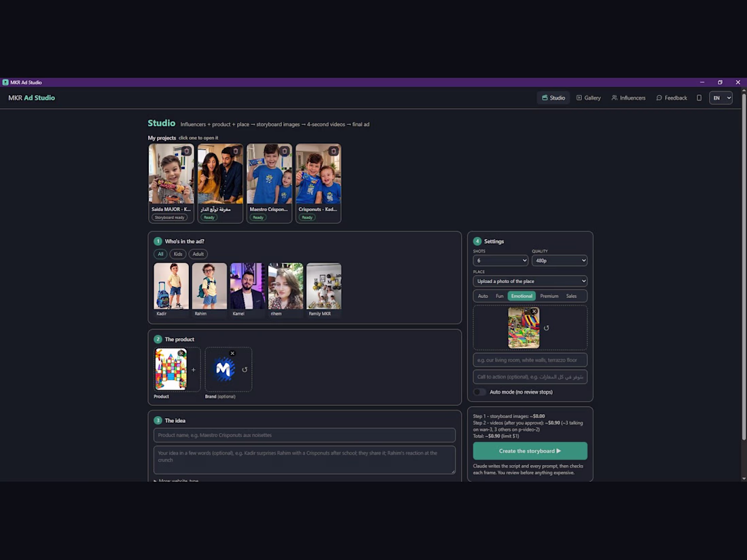Filter influencers by Adult
Viewport: 747px width, 560px height.
198,254
